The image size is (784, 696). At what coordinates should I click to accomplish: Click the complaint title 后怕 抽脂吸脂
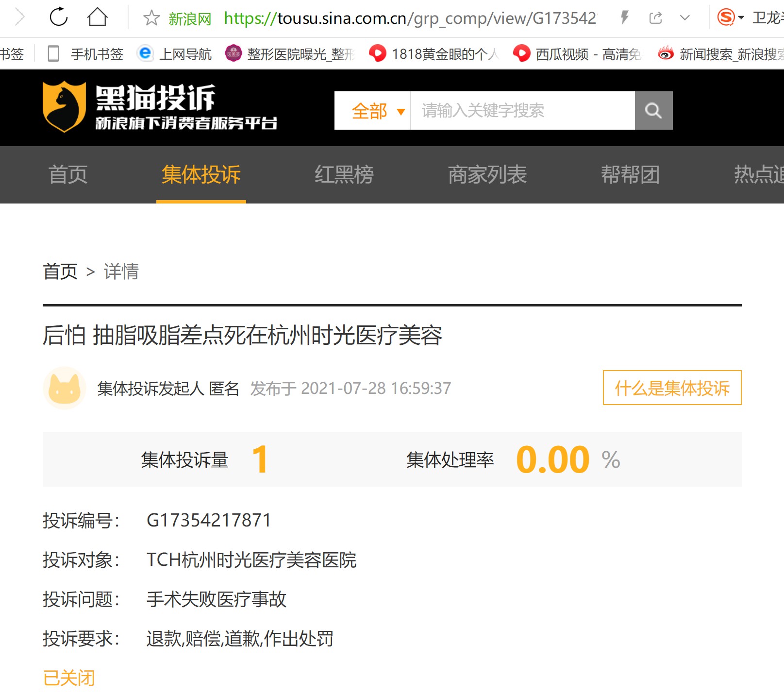pos(242,335)
